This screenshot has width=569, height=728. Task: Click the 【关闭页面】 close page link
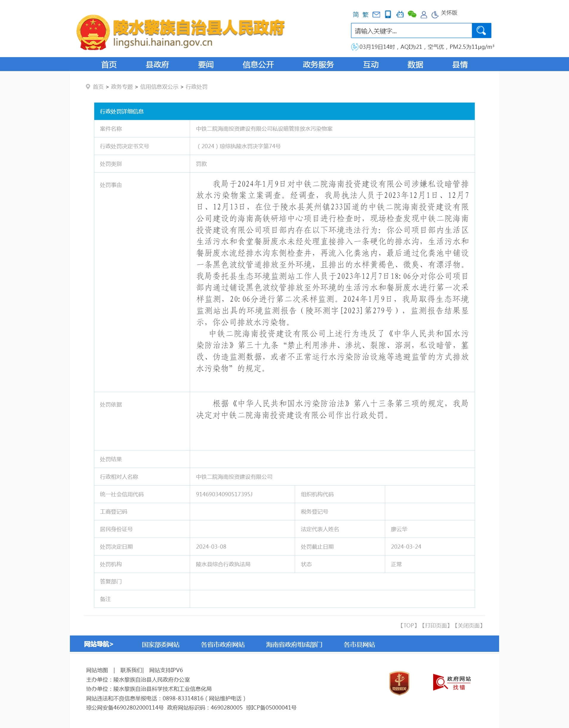coord(468,625)
